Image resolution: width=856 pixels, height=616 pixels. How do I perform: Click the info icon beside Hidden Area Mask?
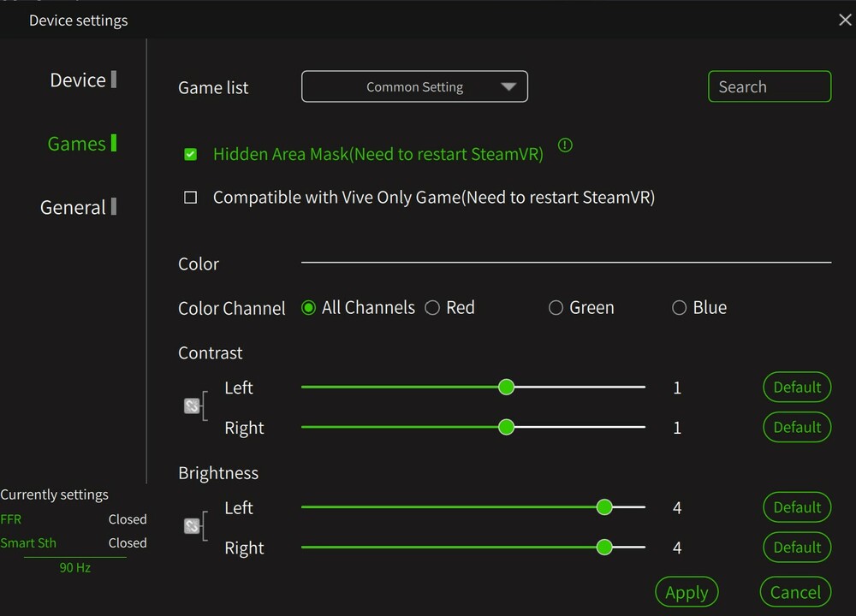(x=565, y=145)
